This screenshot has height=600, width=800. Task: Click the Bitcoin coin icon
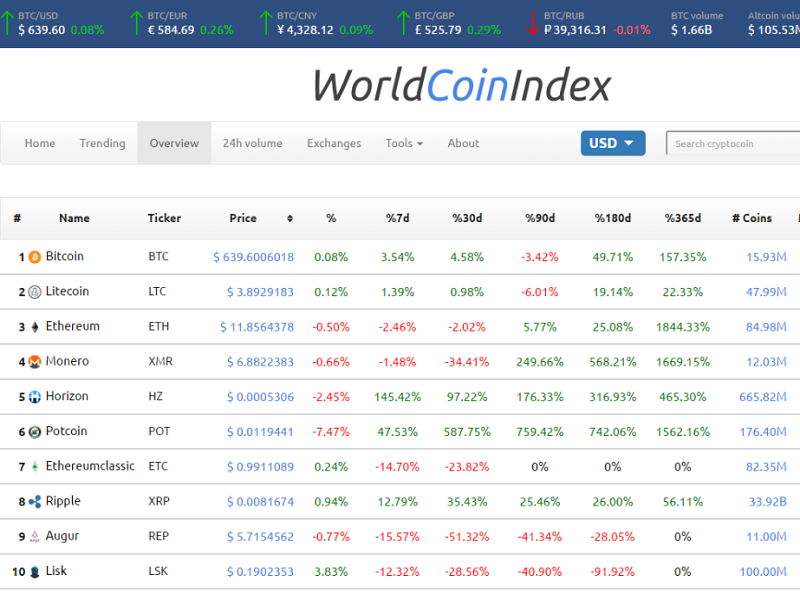[x=34, y=257]
